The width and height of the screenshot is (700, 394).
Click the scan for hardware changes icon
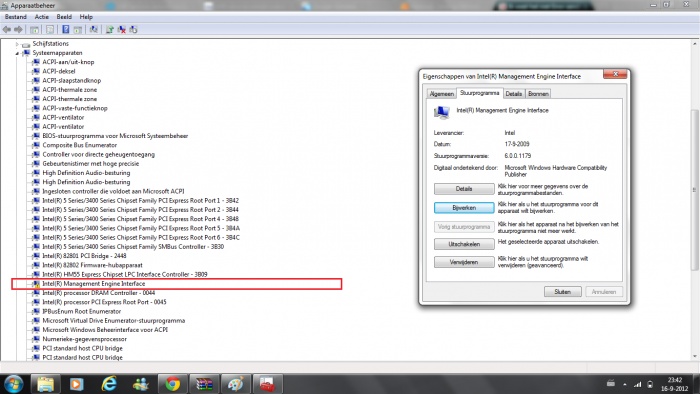93,29
